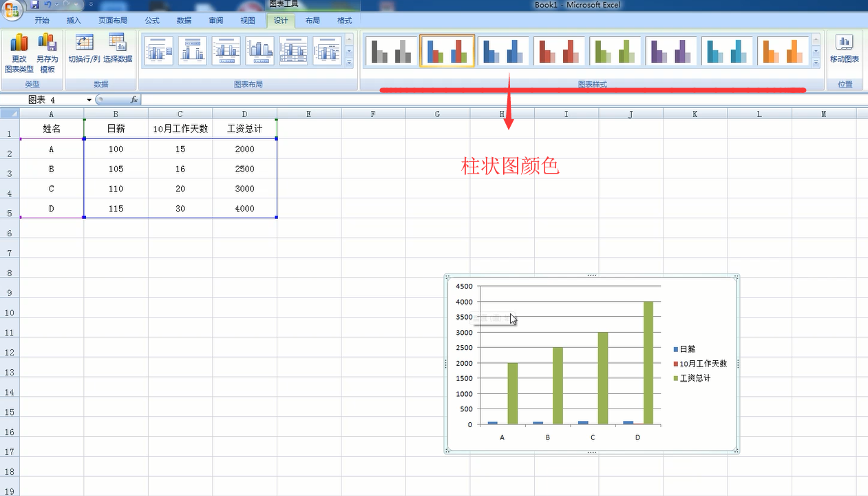Open the 公式 (Formulas) tab

pos(152,21)
